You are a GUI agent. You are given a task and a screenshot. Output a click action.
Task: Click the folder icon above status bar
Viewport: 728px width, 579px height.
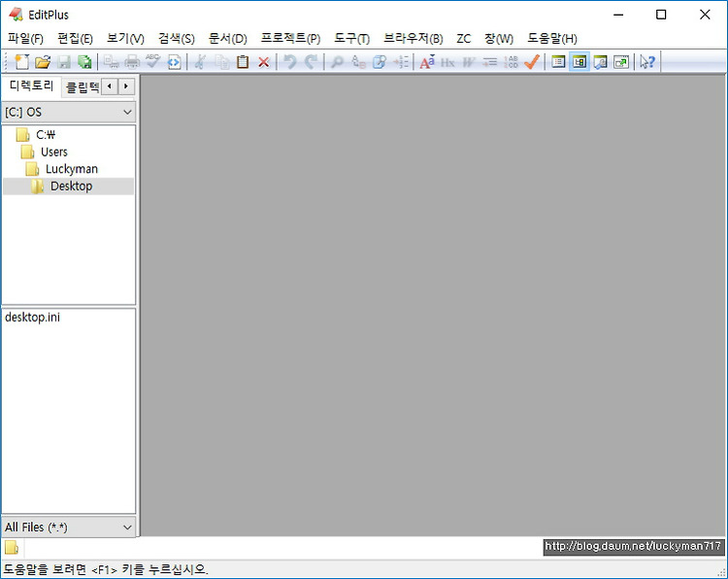(x=12, y=547)
